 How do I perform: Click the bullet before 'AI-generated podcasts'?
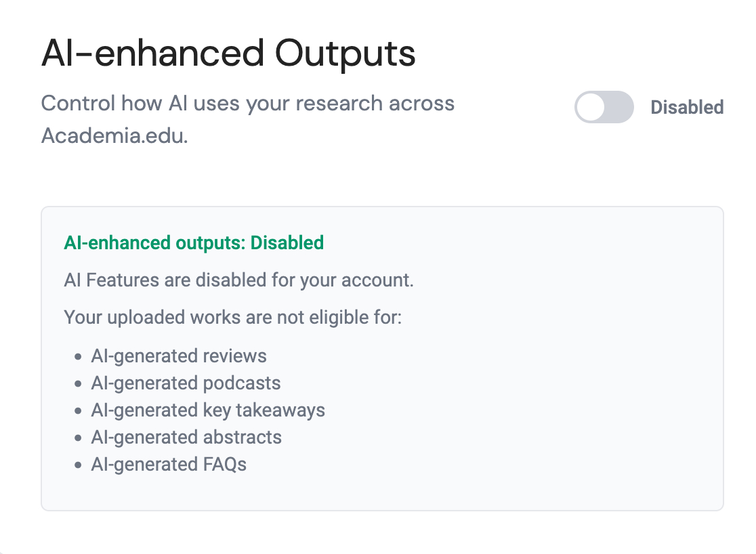[78, 384]
